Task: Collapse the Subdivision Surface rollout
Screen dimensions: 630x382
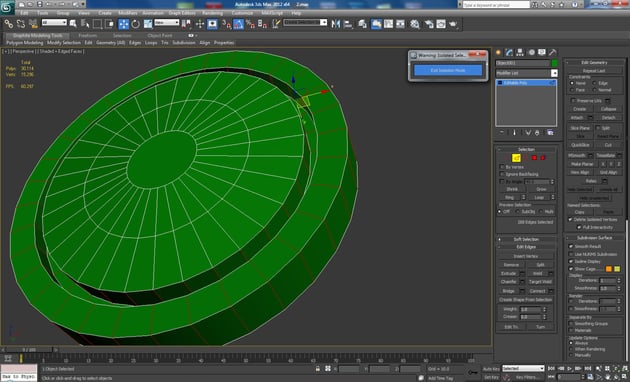Action: [594, 237]
